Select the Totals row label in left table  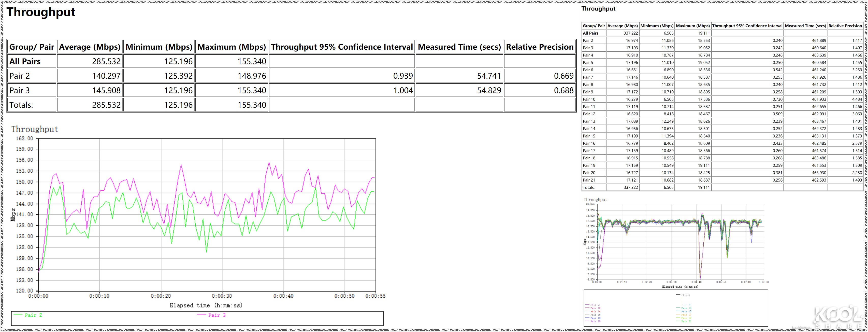[x=21, y=105]
